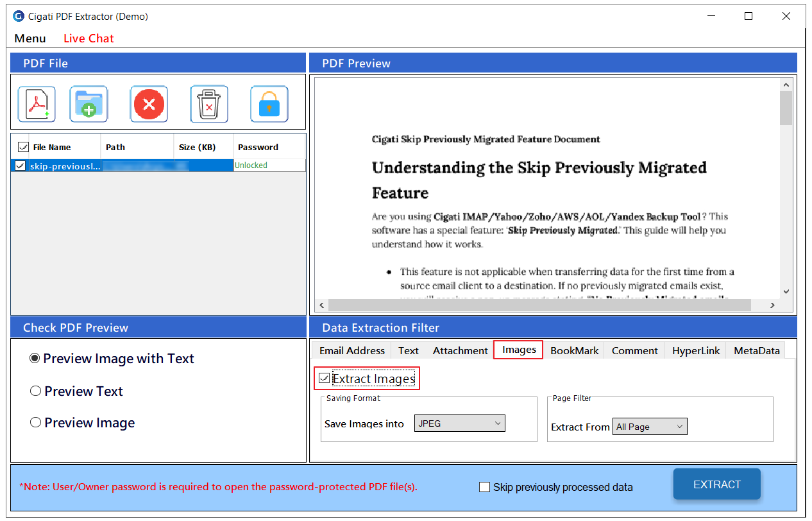Screen dimensions: 812x521
Task: Sort by the File Name column header
Action: point(52,147)
